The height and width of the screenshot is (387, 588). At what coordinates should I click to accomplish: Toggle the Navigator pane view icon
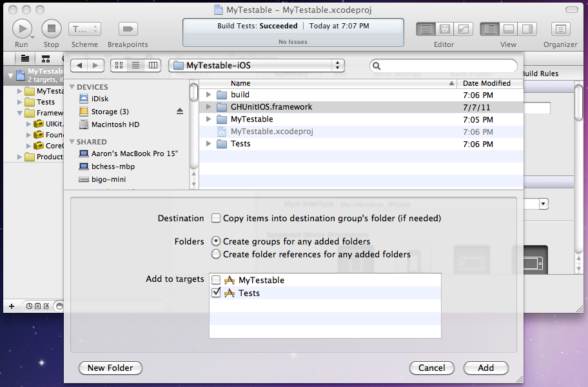click(x=490, y=29)
